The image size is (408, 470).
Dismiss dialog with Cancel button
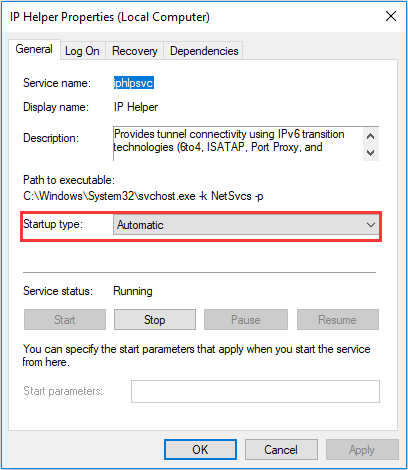coord(281,450)
